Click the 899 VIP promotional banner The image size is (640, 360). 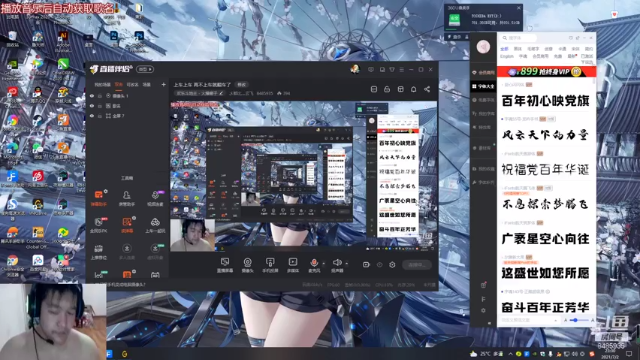coord(547,72)
